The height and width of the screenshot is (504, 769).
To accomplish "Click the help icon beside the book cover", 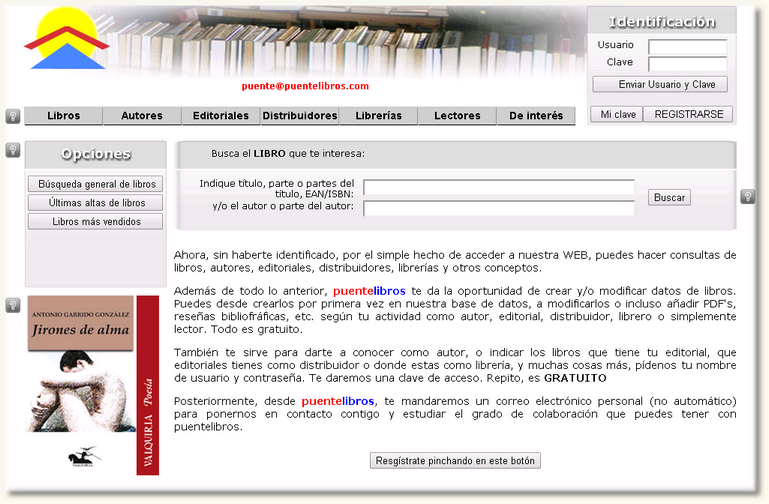I will (x=13, y=305).
